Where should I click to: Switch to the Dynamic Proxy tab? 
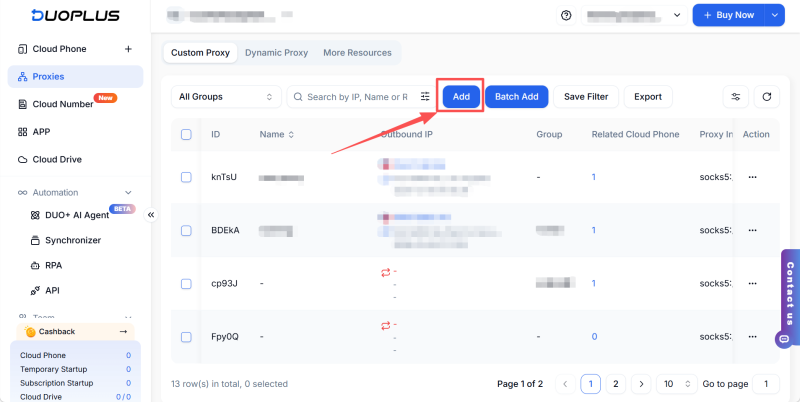(x=276, y=52)
